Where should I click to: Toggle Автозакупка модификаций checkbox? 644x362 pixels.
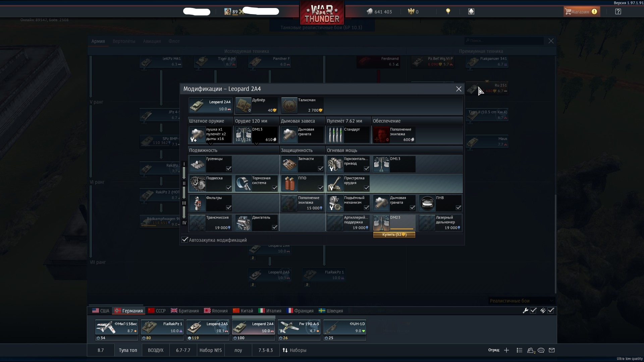pos(185,240)
